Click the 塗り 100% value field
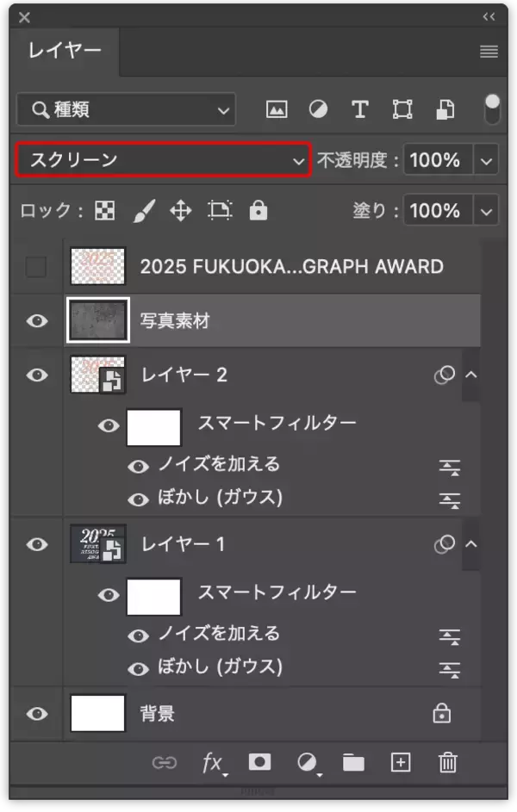517x812 pixels. (438, 211)
